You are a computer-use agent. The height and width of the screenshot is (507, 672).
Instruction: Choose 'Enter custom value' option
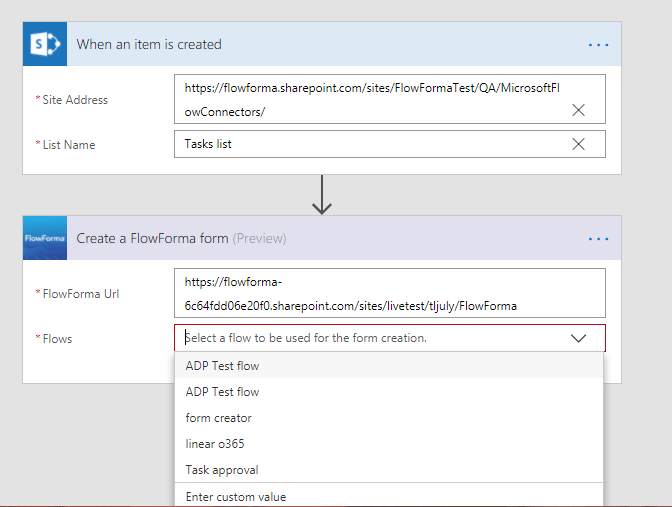[x=389, y=496]
